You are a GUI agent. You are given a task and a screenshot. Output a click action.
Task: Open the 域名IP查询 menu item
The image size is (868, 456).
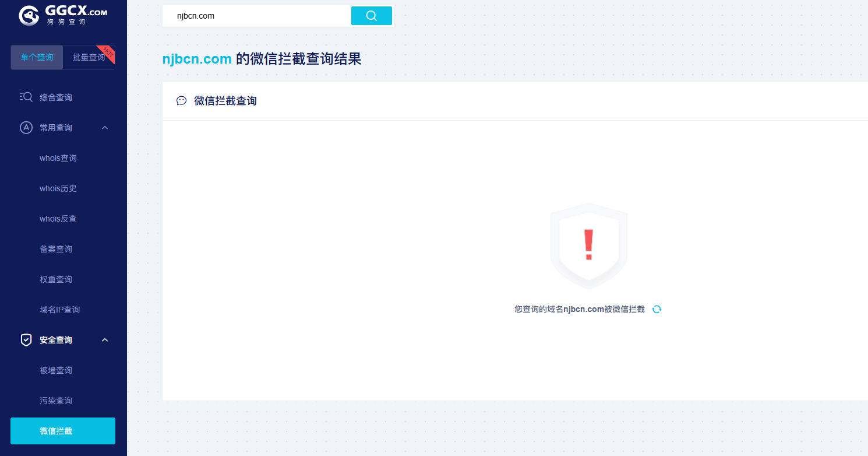59,310
